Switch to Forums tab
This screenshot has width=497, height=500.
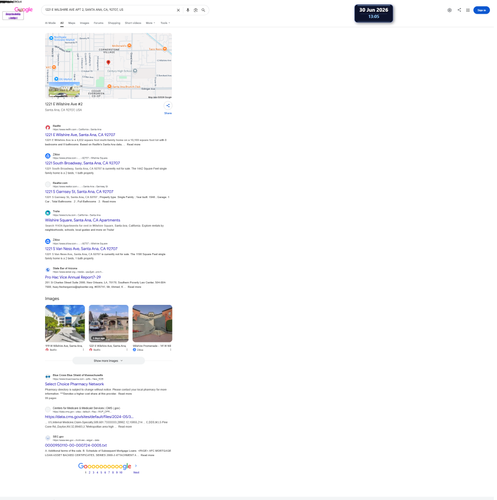tap(98, 23)
